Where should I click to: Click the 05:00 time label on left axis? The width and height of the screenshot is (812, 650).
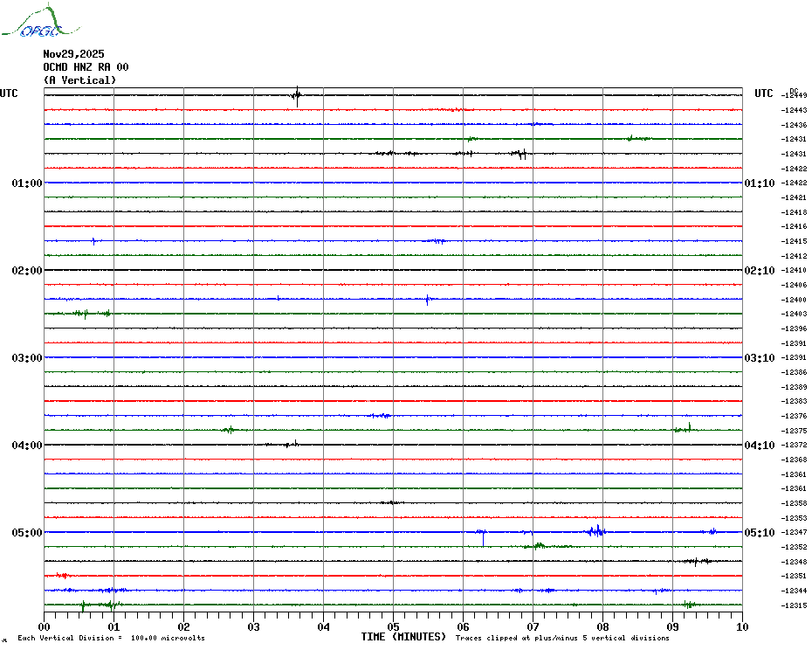click(27, 533)
